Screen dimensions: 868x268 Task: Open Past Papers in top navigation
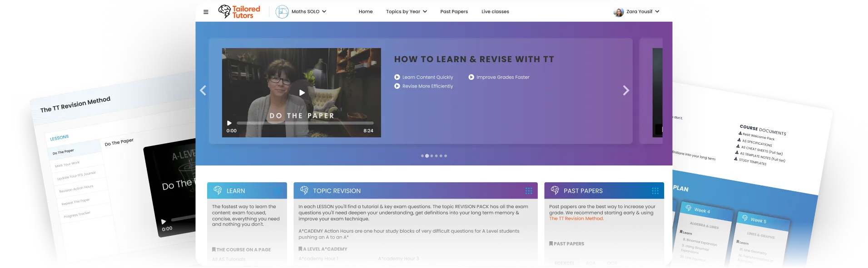click(x=454, y=11)
